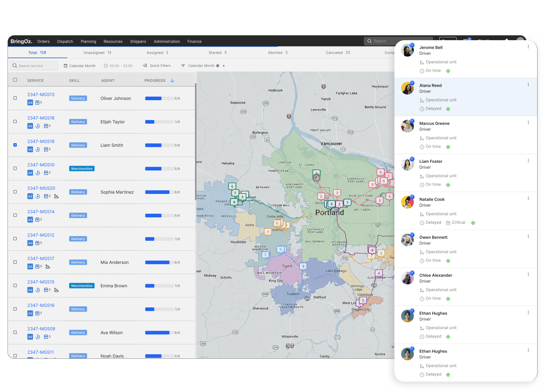Screen dimensions: 546x392
Task: Remove the Calendar Month filter chip
Action: 218,66
